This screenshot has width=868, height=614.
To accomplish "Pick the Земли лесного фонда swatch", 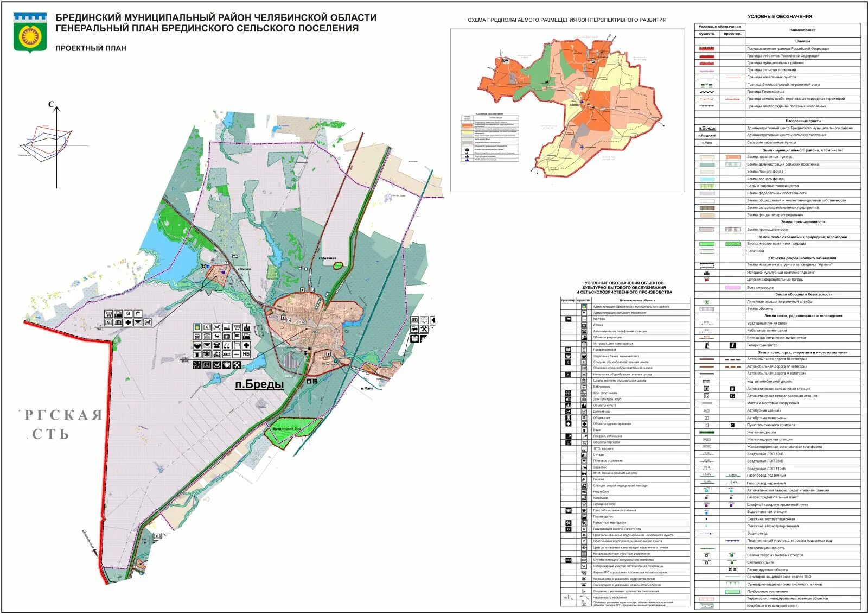I will click(x=707, y=172).
